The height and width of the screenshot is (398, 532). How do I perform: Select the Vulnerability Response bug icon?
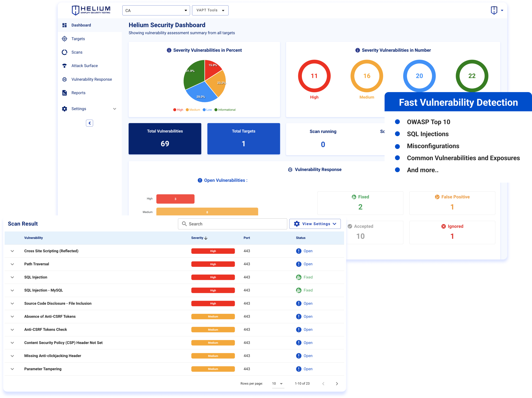pos(64,79)
